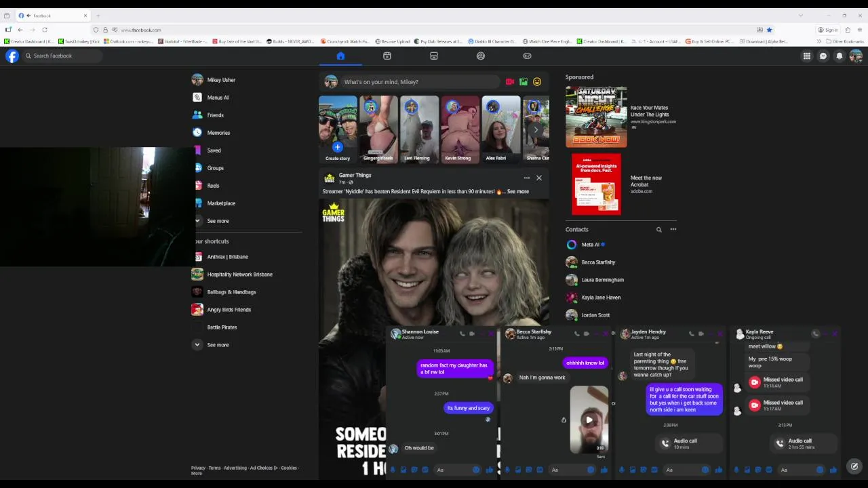Start video call in Shannon Louise chat
The height and width of the screenshot is (488, 868).
click(x=472, y=333)
